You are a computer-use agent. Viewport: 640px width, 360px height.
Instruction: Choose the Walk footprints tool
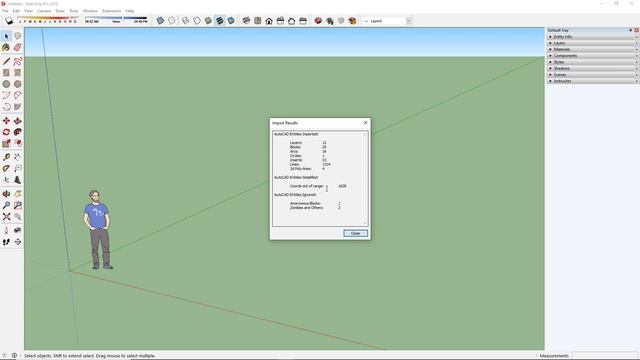6,242
